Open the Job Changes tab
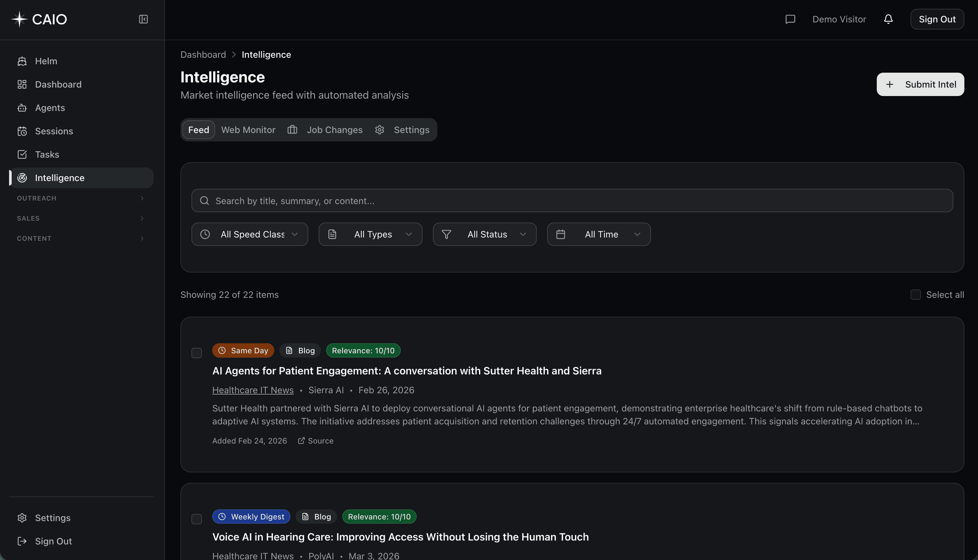978x560 pixels. tap(334, 129)
